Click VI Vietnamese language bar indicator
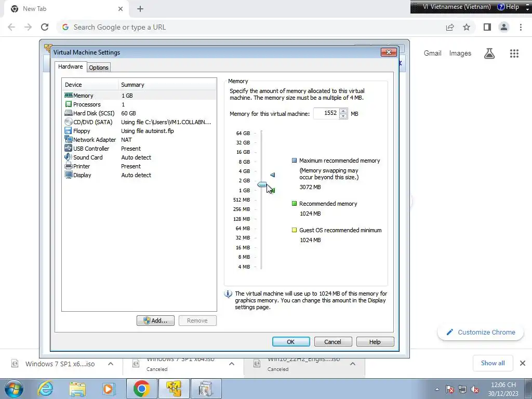Image resolution: width=532 pixels, height=399 pixels. [x=456, y=7]
